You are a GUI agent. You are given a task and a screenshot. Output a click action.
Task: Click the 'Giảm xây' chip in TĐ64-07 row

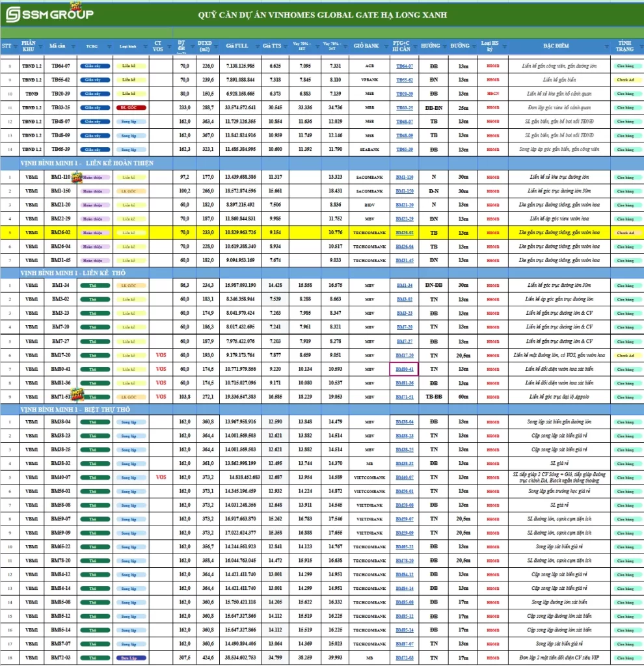coord(95,66)
